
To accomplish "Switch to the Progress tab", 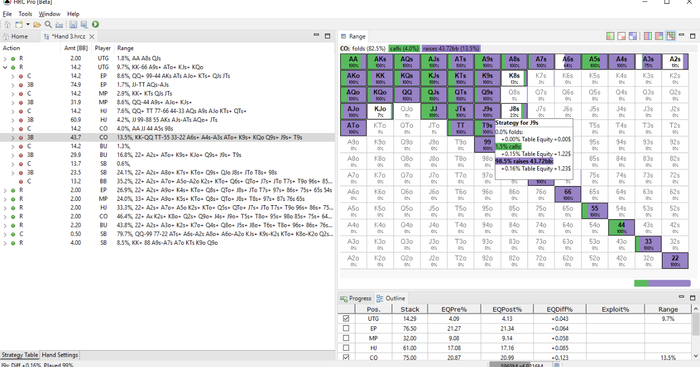I will pyautogui.click(x=356, y=298).
